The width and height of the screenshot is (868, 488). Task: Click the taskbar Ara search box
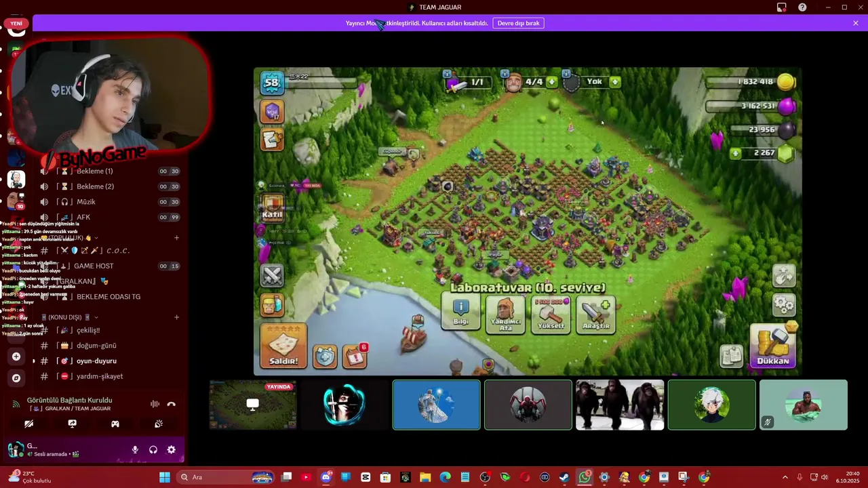click(225, 477)
